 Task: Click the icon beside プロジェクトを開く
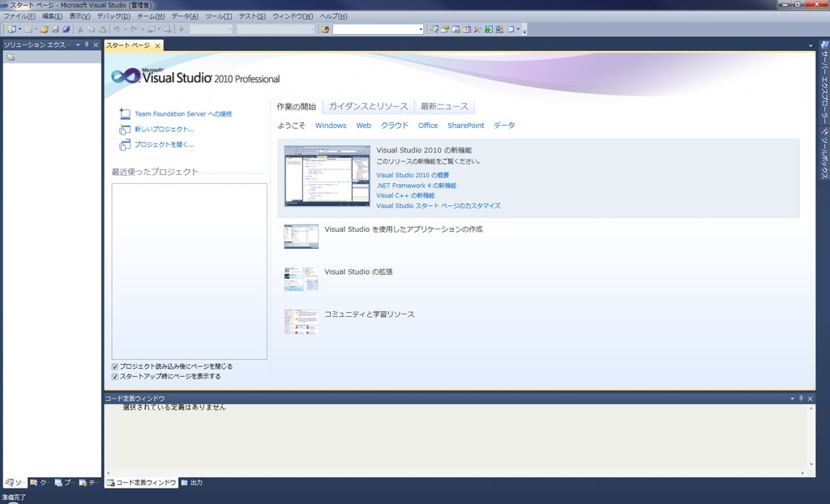125,144
